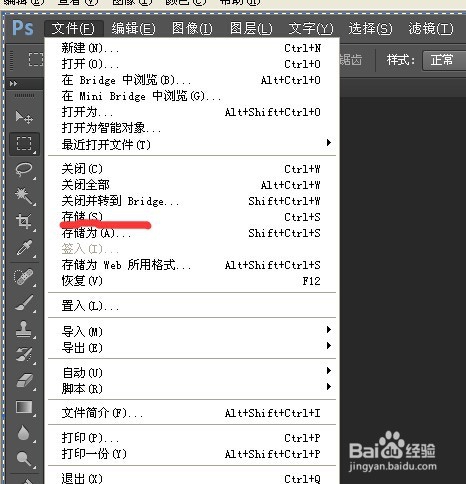Choose 关闭全部 menu entry

click(192, 185)
